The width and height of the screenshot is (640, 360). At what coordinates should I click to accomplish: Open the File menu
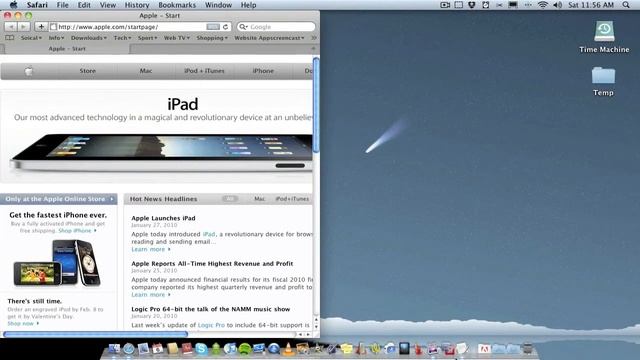click(x=62, y=5)
